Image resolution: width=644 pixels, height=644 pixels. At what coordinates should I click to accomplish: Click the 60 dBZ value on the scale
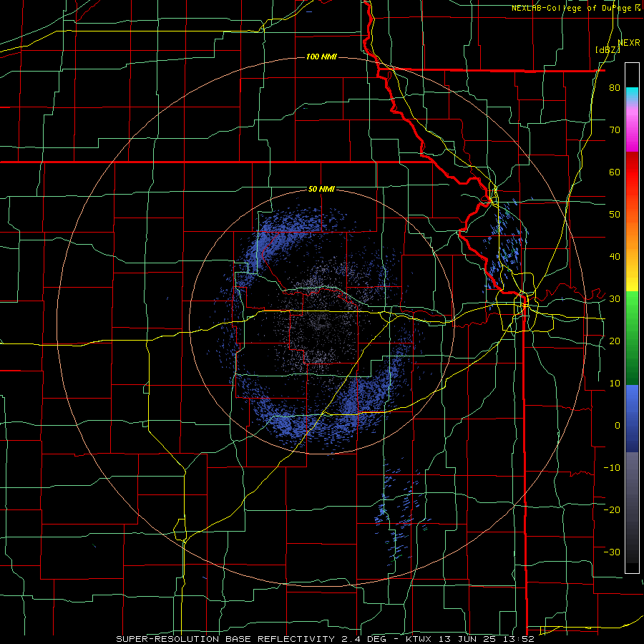tap(615, 172)
